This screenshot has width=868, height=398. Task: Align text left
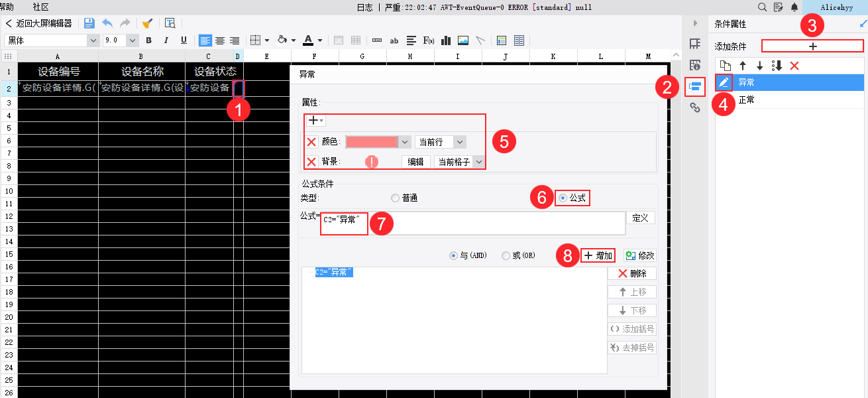[205, 40]
